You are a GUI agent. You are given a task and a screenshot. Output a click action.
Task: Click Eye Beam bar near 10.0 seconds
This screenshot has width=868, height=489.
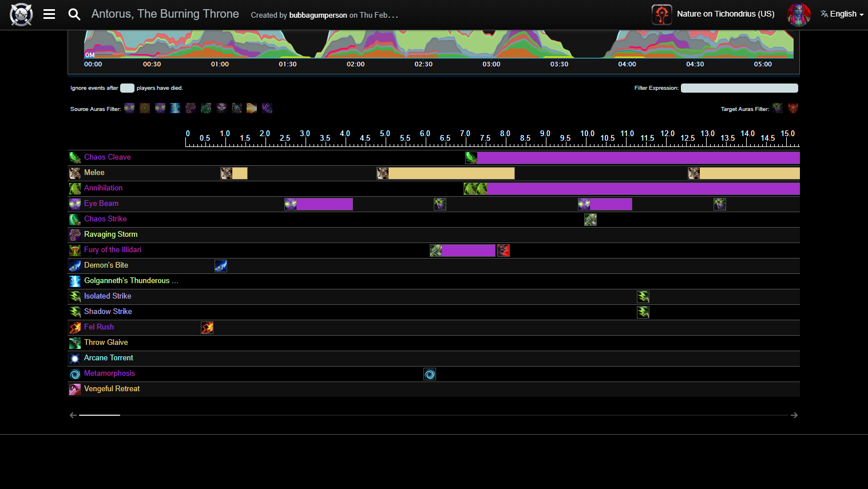[x=611, y=204]
